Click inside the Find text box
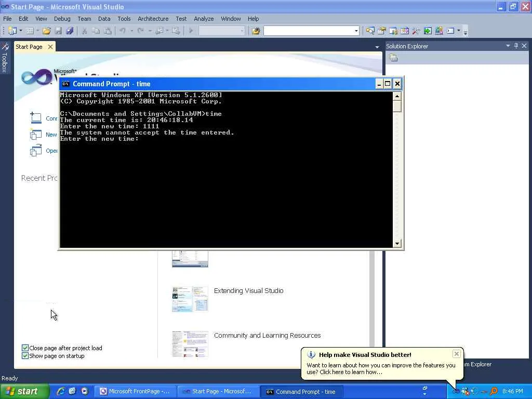532x399 pixels. tap(309, 31)
